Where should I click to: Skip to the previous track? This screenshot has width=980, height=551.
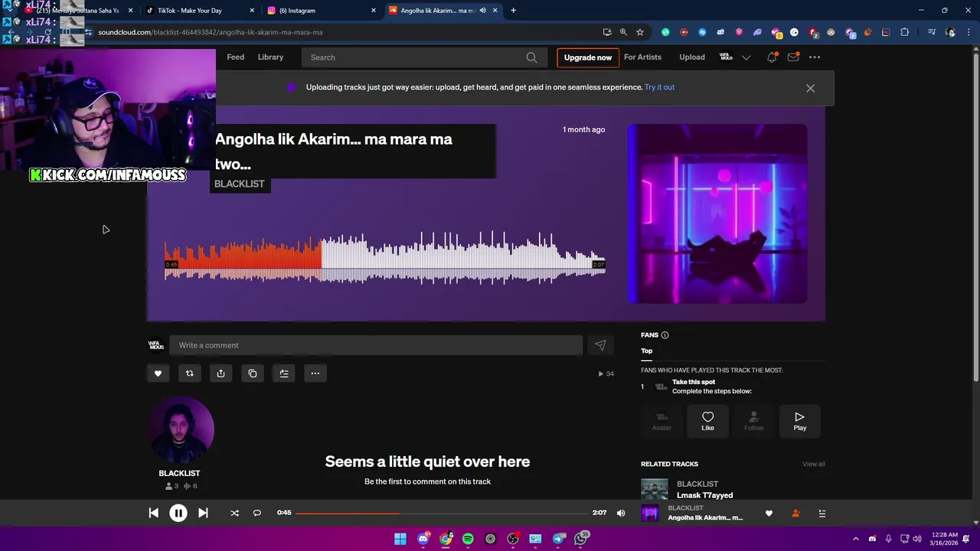[x=153, y=513]
